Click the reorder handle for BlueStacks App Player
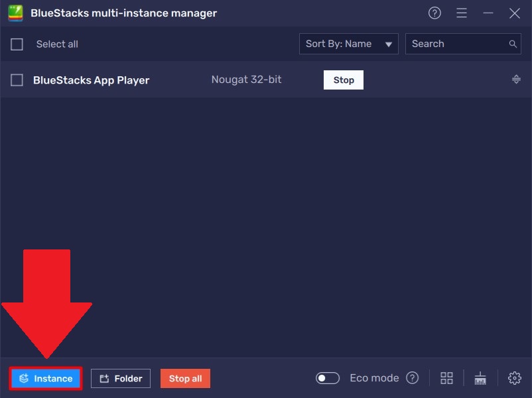Screen dimensions: 532x398 [x=516, y=80]
